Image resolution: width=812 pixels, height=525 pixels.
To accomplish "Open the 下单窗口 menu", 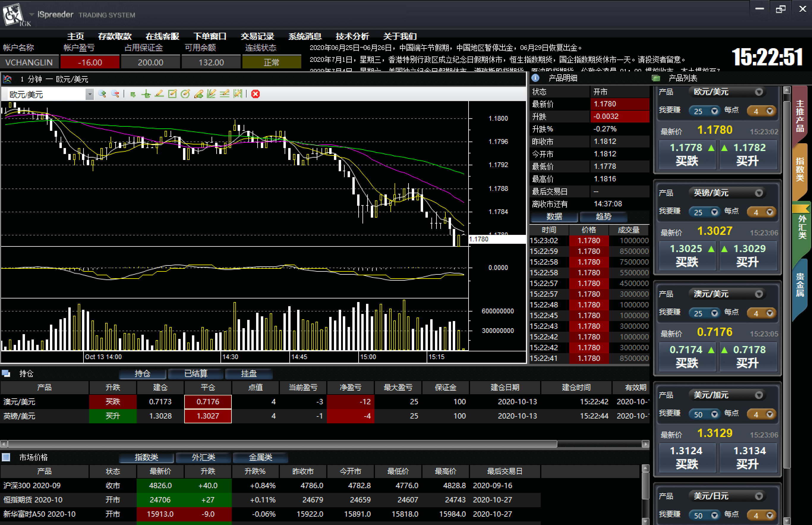I will (210, 36).
